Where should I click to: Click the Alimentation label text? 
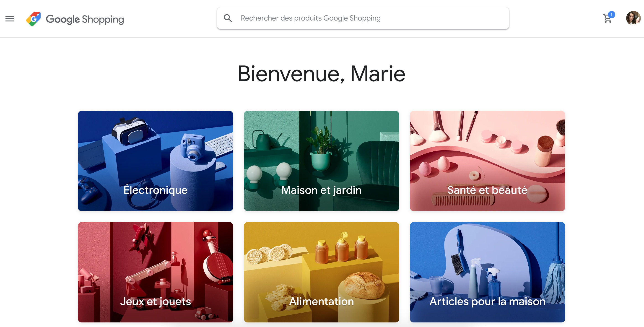click(321, 301)
